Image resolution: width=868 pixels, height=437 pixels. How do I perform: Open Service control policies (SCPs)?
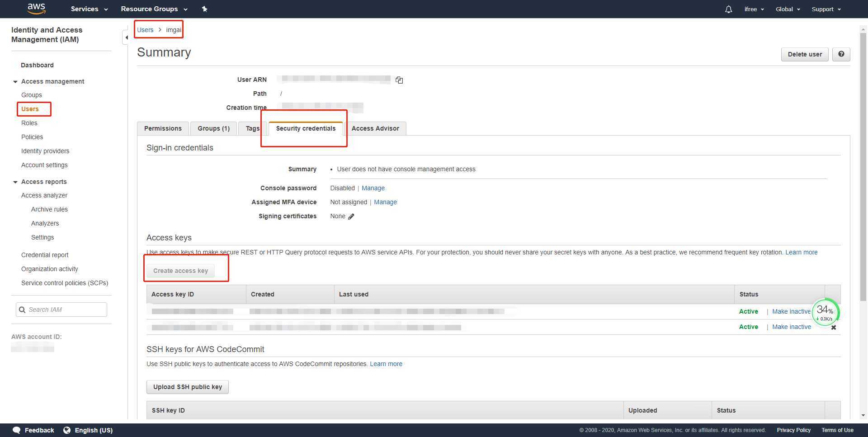pos(65,283)
